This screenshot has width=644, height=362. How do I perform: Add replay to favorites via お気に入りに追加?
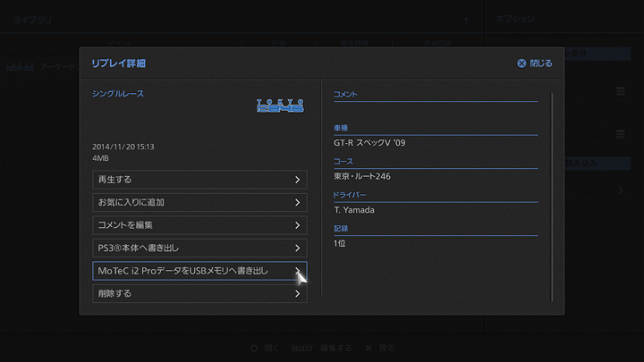click(x=199, y=202)
